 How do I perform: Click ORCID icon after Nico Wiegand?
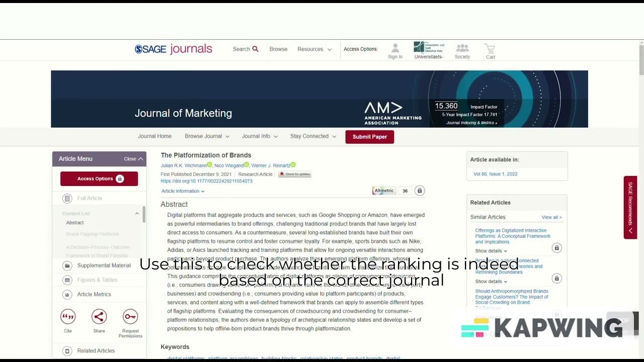point(247,165)
